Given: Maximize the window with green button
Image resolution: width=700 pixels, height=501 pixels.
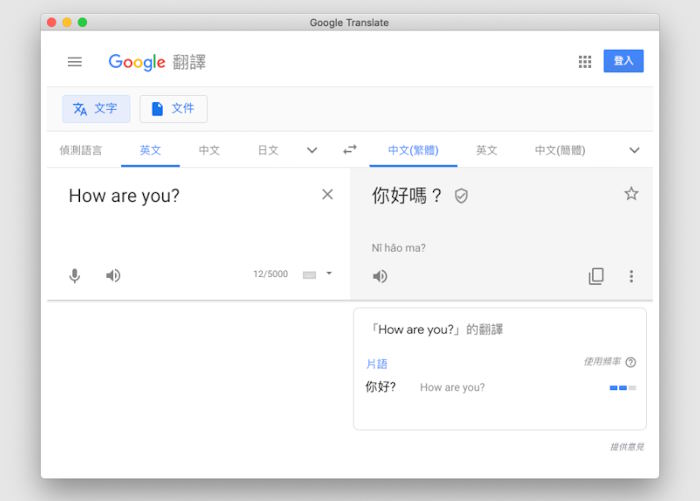Looking at the screenshot, I should tap(82, 22).
